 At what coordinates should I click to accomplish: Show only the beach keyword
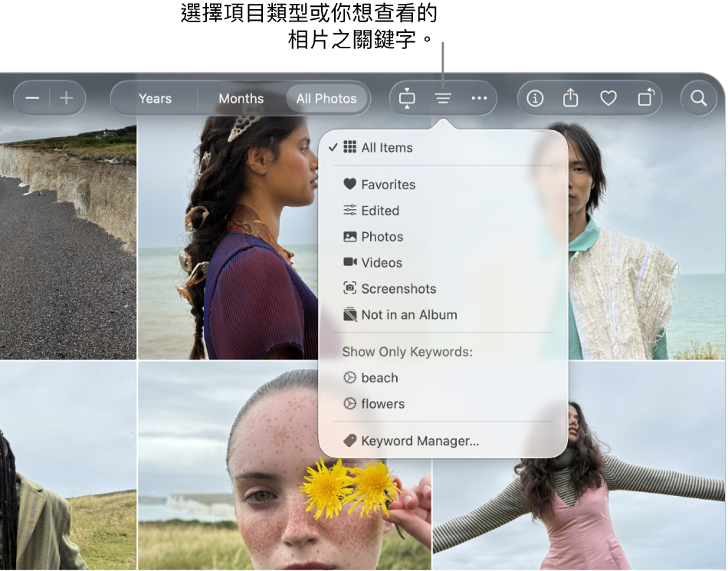443,378
